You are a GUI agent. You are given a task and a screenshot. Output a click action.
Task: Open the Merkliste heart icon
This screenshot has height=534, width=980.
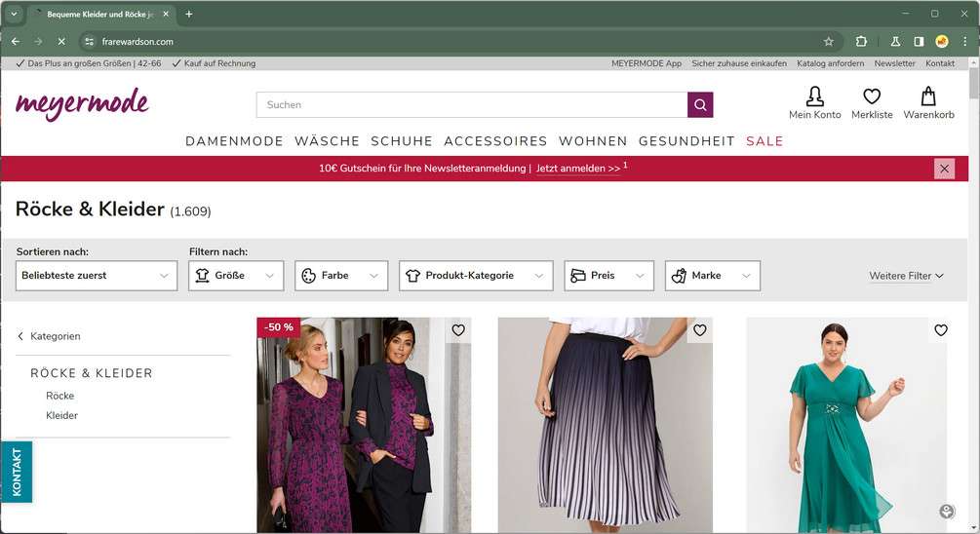point(872,103)
